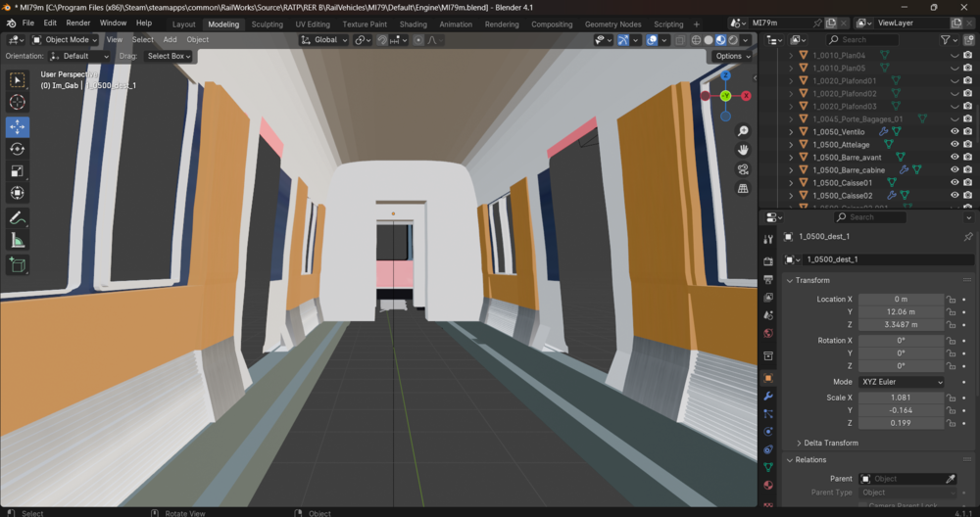The image size is (980, 517).
Task: Open the Render menu
Action: (x=78, y=23)
